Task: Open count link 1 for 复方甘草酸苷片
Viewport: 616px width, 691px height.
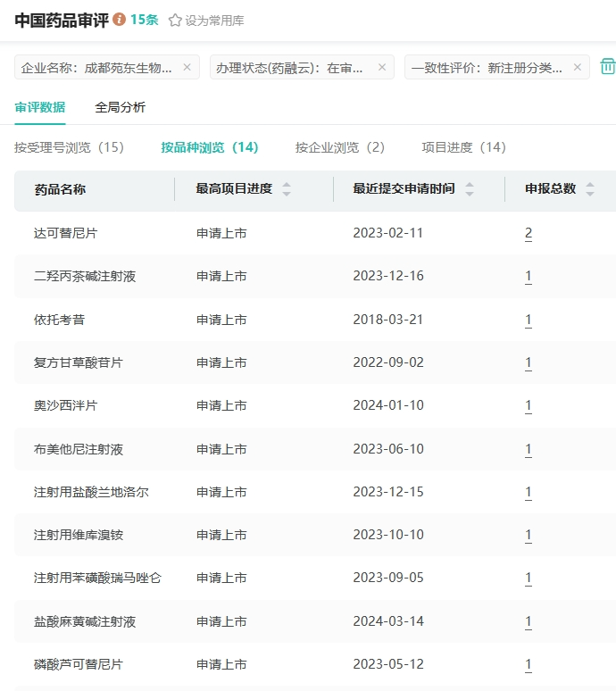Action: (x=529, y=362)
